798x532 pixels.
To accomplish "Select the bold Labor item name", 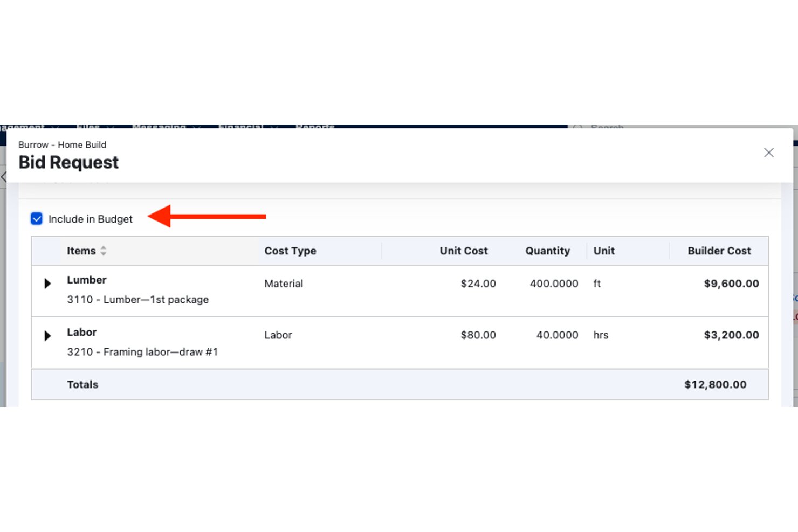I will pos(82,332).
